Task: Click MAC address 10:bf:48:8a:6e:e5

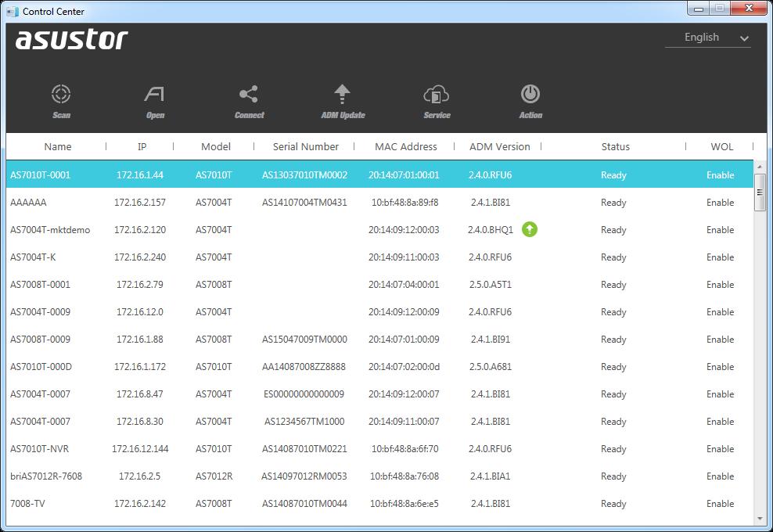Action: coord(404,503)
